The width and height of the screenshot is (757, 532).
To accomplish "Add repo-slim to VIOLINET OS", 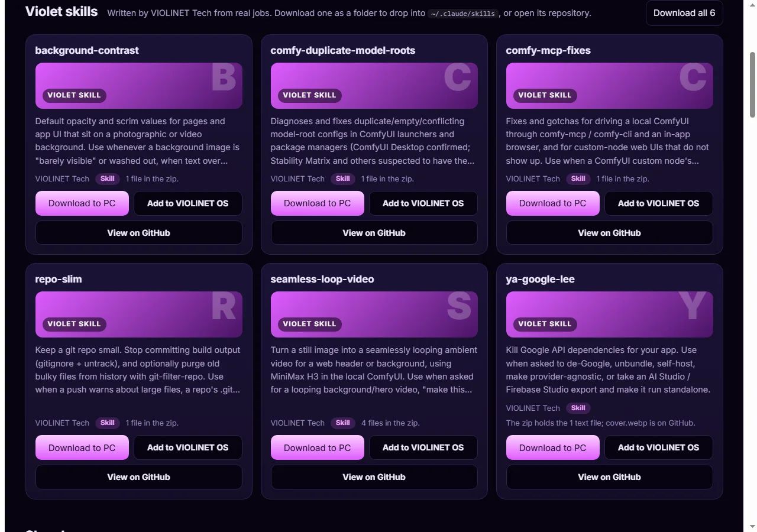I will click(188, 447).
